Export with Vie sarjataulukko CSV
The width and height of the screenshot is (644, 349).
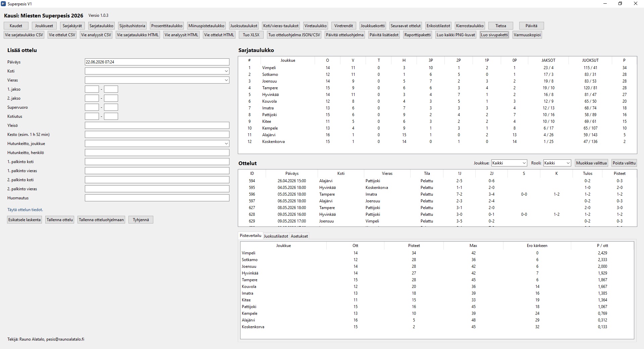24,35
